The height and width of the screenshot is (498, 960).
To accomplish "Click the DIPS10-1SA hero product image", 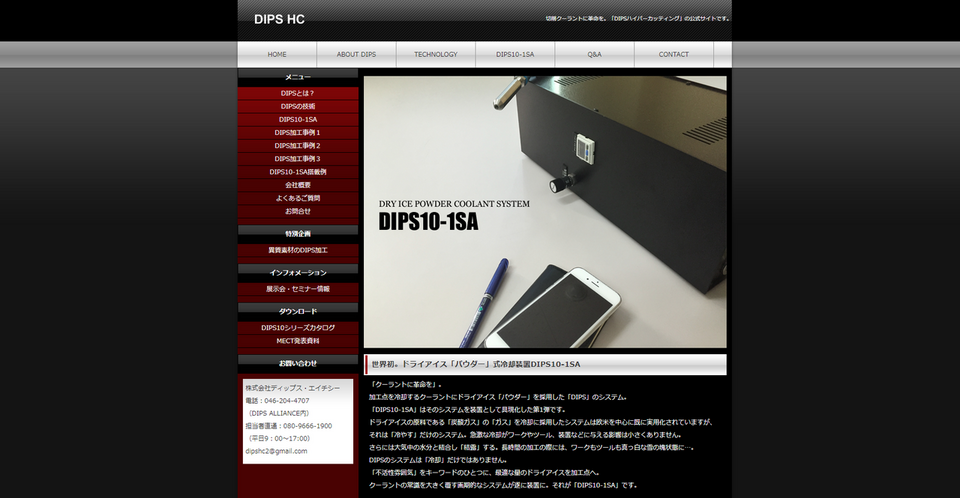I will [545, 212].
